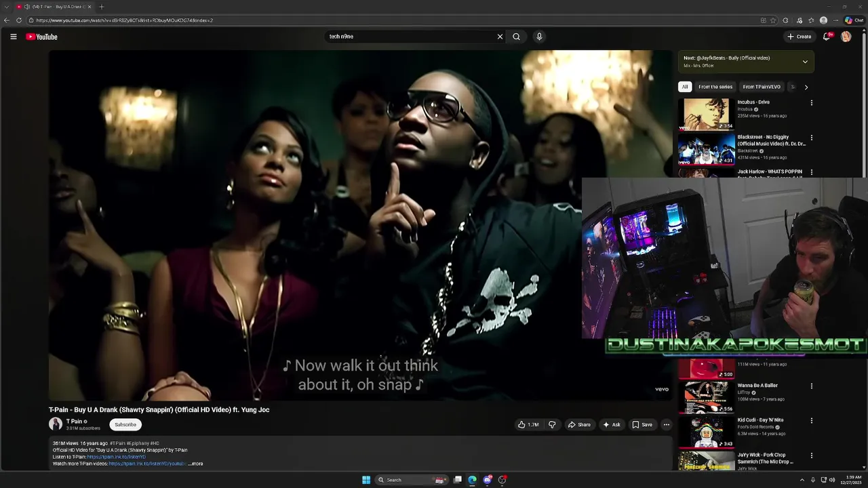
Task: Expand the mix playlist panel chevron
Action: pos(805,62)
